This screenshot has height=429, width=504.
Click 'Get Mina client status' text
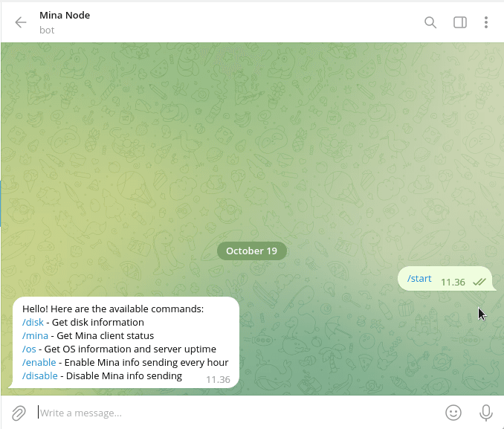click(x=105, y=336)
